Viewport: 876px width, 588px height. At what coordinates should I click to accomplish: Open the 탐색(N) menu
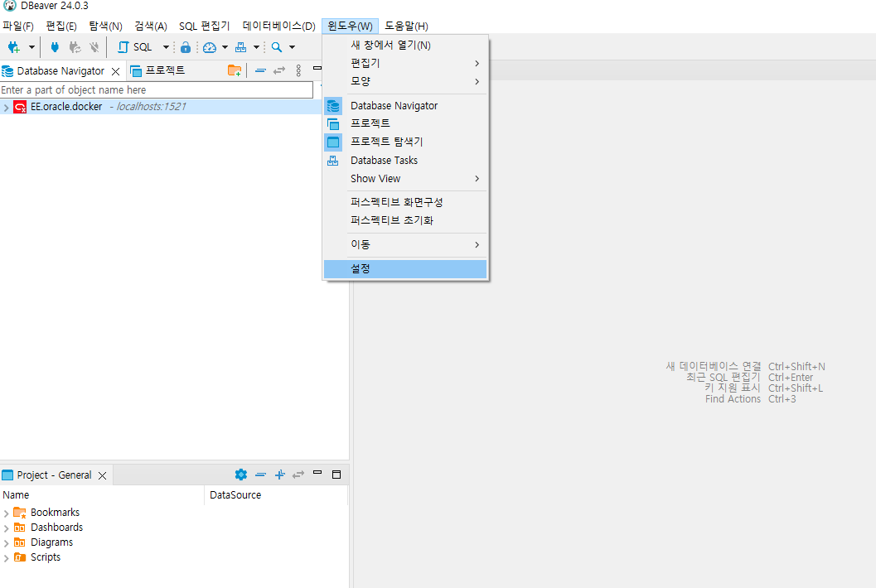[x=105, y=27]
